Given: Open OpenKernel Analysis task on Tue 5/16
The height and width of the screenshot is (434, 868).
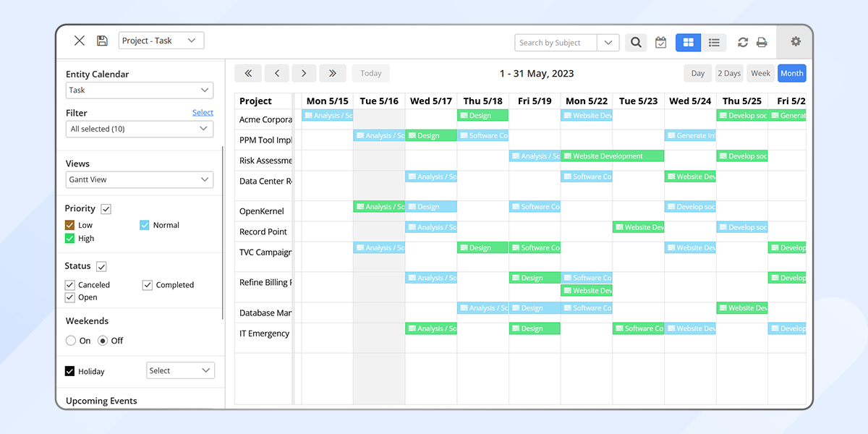Looking at the screenshot, I should point(379,207).
